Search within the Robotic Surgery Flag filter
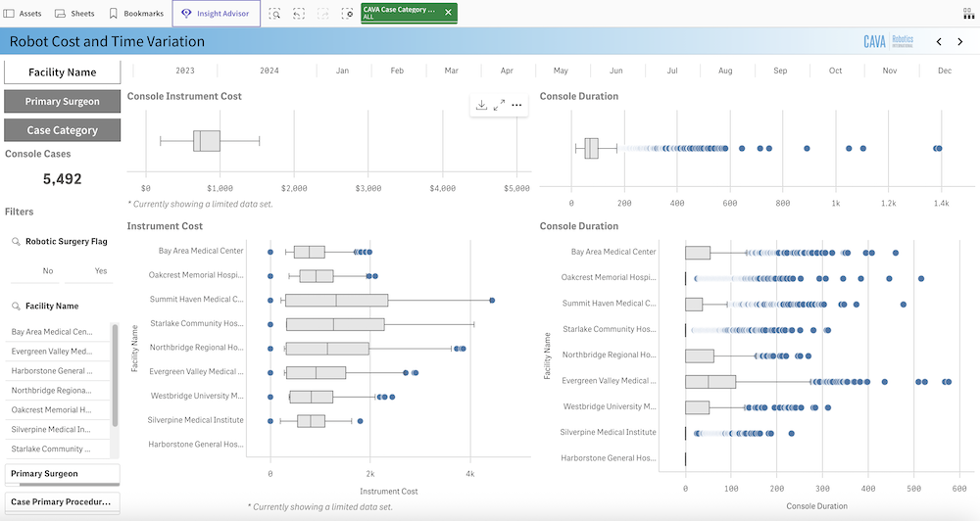The image size is (980, 521). [17, 241]
